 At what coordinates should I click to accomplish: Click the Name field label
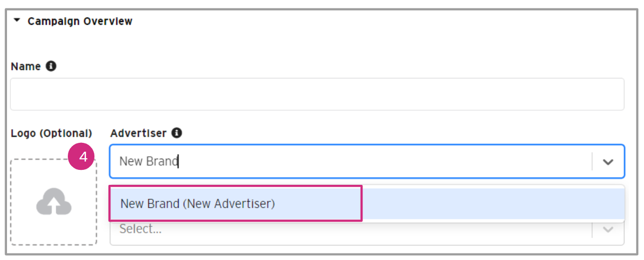(26, 67)
